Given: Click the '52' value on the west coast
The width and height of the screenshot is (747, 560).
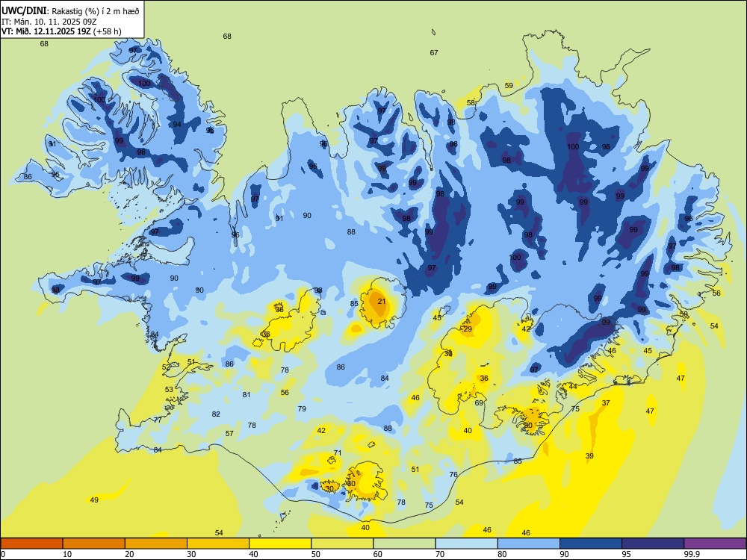Looking at the screenshot, I should point(166,367).
